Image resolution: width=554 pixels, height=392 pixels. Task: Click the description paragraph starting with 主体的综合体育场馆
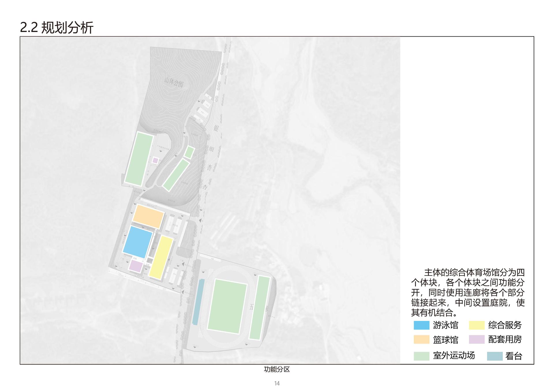[x=467, y=292]
